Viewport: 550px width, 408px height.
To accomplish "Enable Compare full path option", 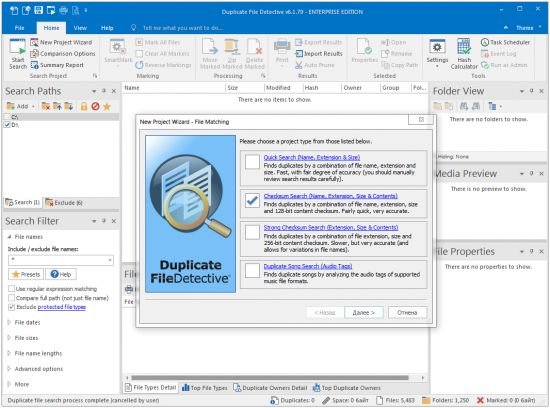I will tap(11, 298).
